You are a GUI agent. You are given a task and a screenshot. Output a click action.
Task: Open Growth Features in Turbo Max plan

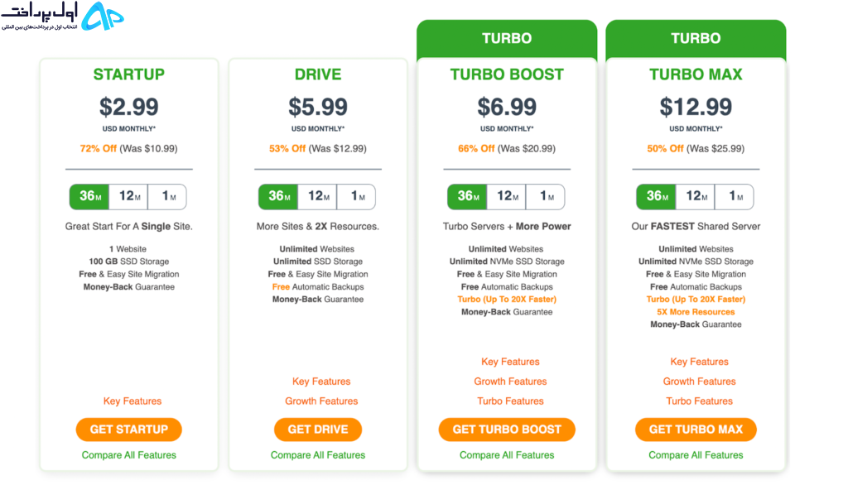699,382
